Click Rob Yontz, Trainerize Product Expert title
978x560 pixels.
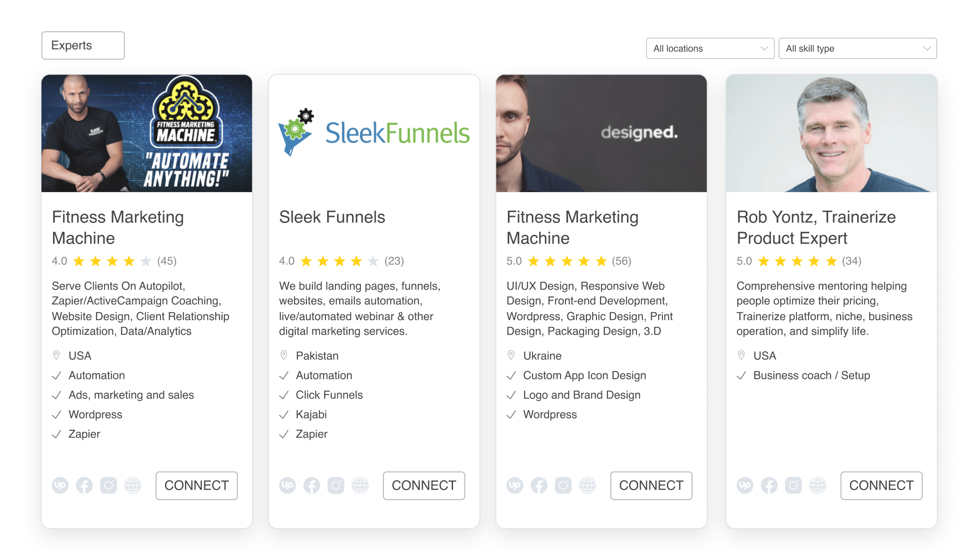(816, 227)
